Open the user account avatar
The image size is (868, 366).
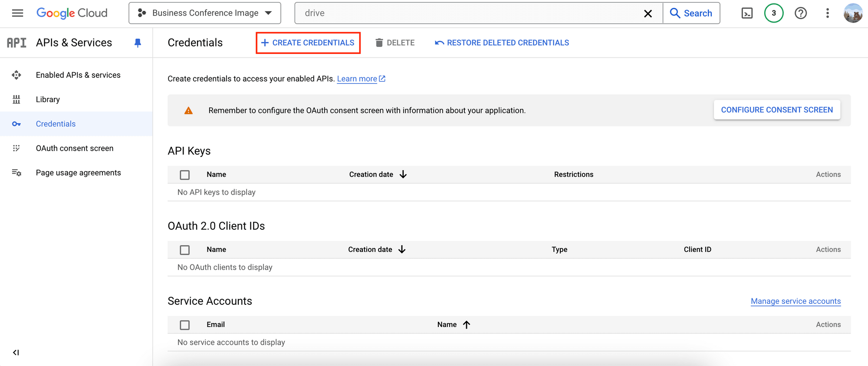tap(853, 13)
